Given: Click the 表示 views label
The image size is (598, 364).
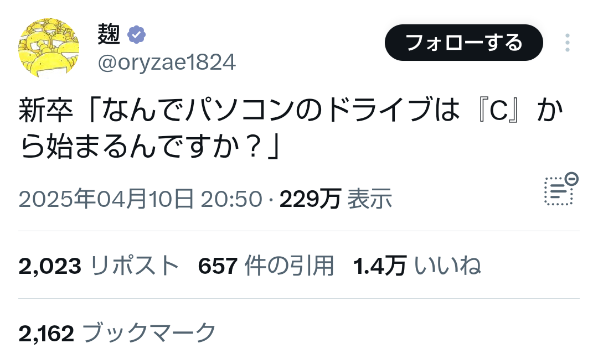Looking at the screenshot, I should [x=369, y=199].
